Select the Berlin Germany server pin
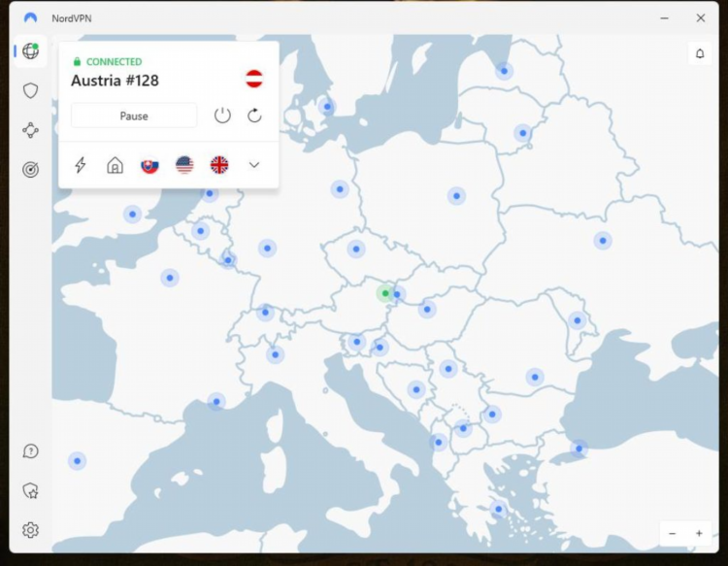Image resolution: width=728 pixels, height=566 pixels. 340,189
